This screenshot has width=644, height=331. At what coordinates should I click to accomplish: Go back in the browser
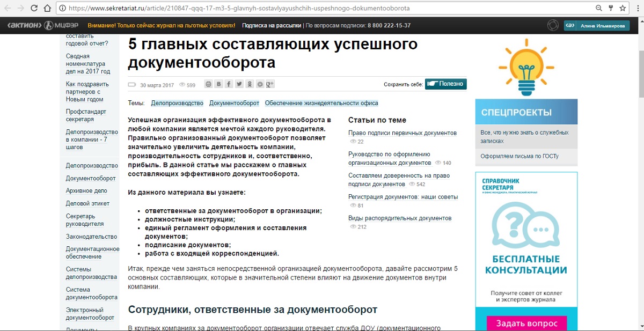[x=8, y=8]
